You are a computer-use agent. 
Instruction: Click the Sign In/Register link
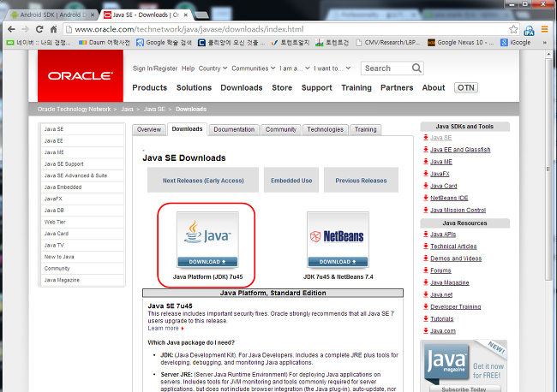pos(155,68)
